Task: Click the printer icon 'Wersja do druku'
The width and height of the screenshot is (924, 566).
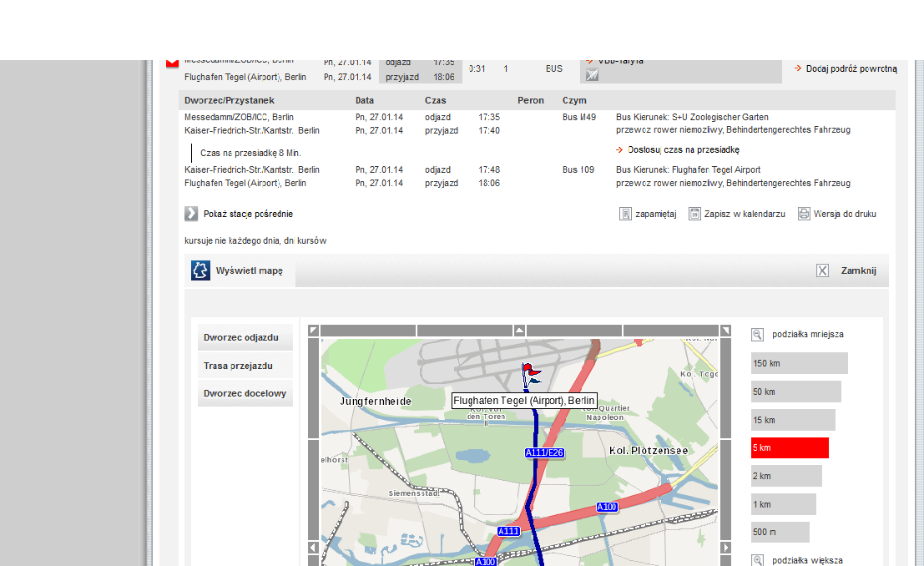Action: [804, 214]
